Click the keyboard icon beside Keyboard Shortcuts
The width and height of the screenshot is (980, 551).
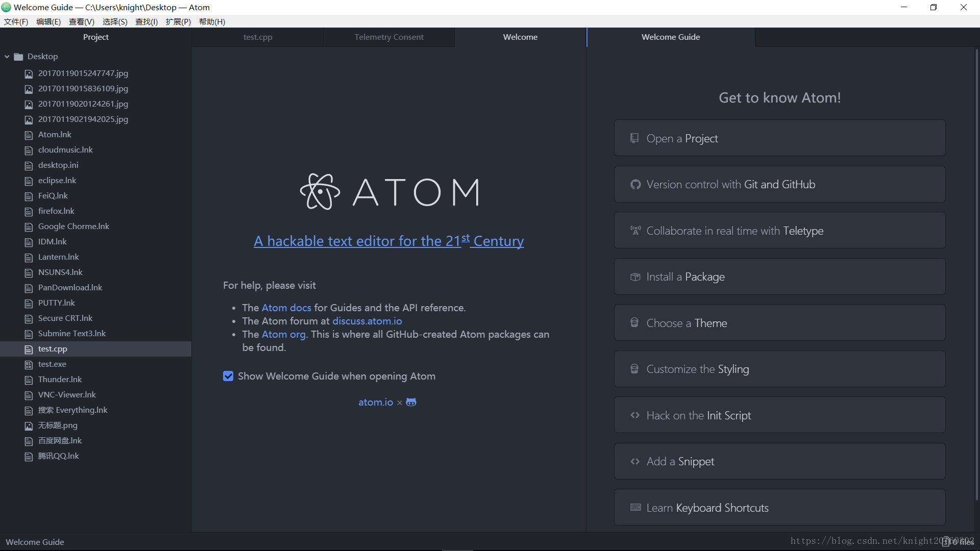(635, 507)
